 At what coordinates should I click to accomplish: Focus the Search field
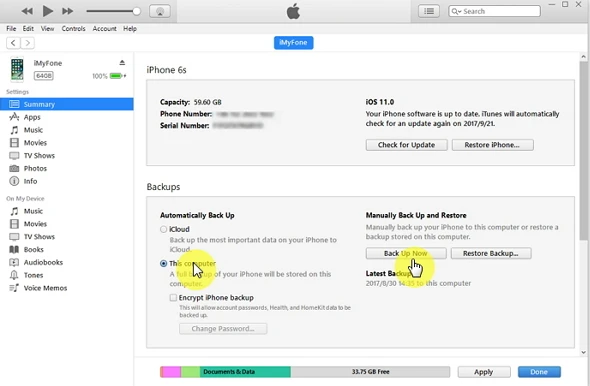click(x=494, y=11)
